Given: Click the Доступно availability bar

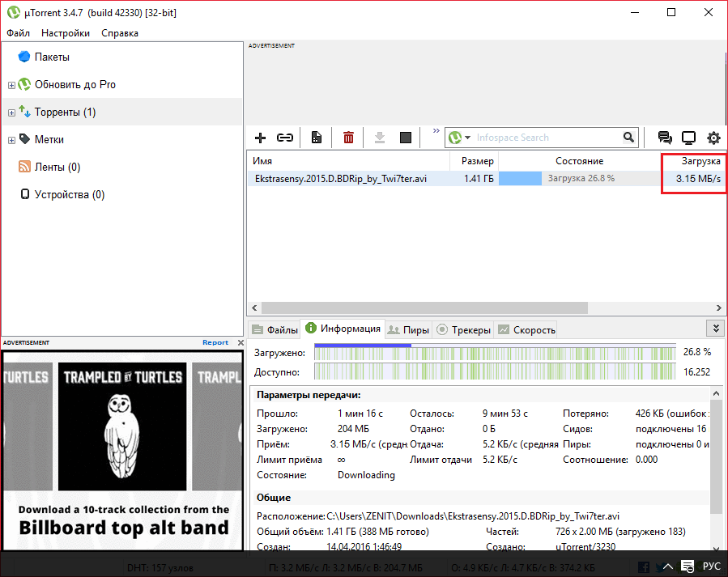Looking at the screenshot, I should pos(495,371).
